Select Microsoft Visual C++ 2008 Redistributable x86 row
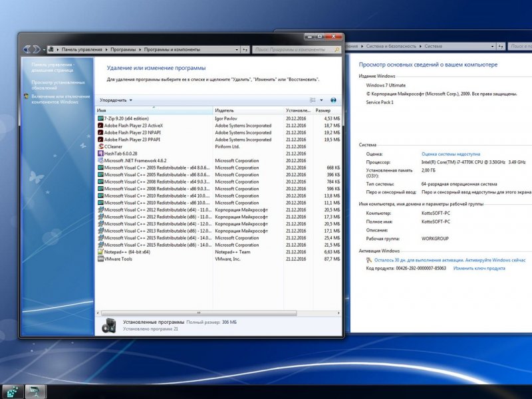The image size is (532, 399). pos(219,189)
